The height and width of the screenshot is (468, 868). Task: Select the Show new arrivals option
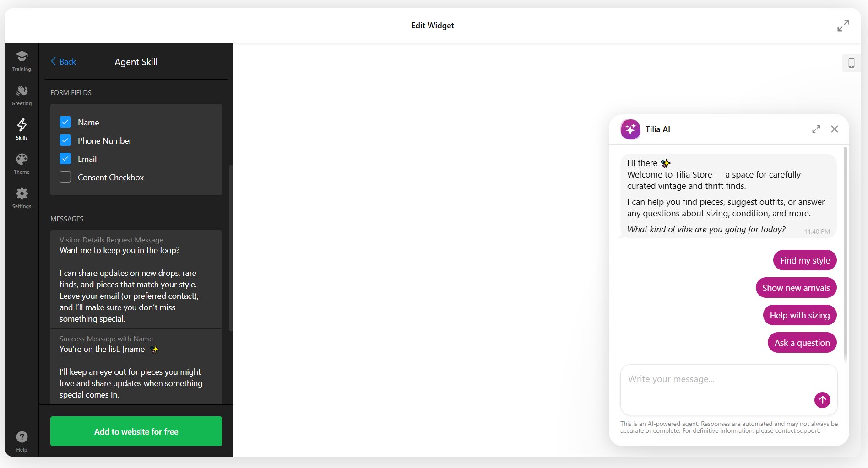pyautogui.click(x=796, y=288)
